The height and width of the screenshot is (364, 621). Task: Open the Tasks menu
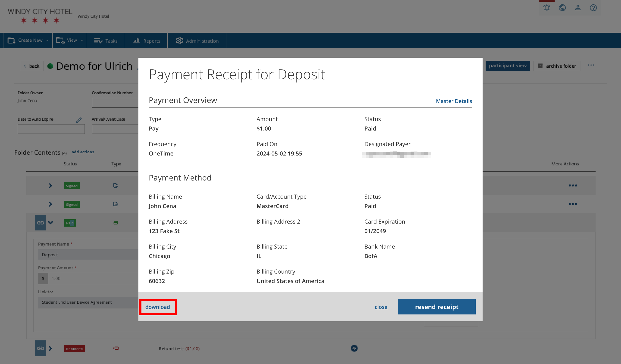pos(106,41)
